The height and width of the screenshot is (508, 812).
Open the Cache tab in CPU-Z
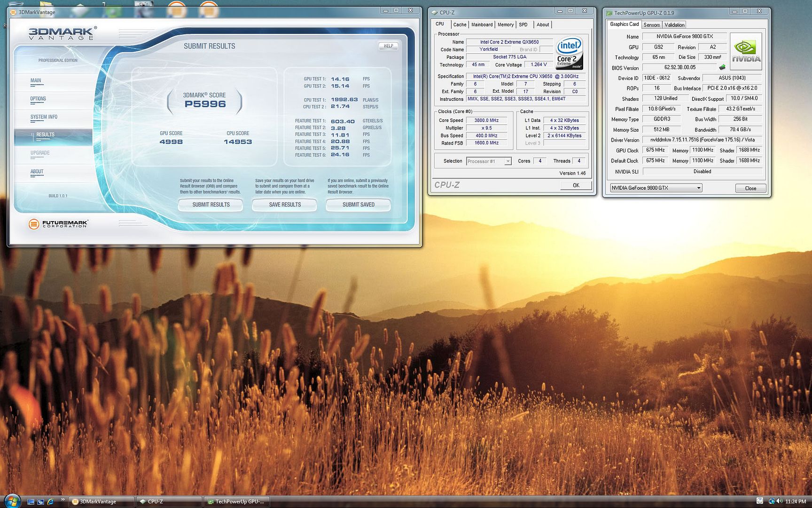(x=460, y=24)
